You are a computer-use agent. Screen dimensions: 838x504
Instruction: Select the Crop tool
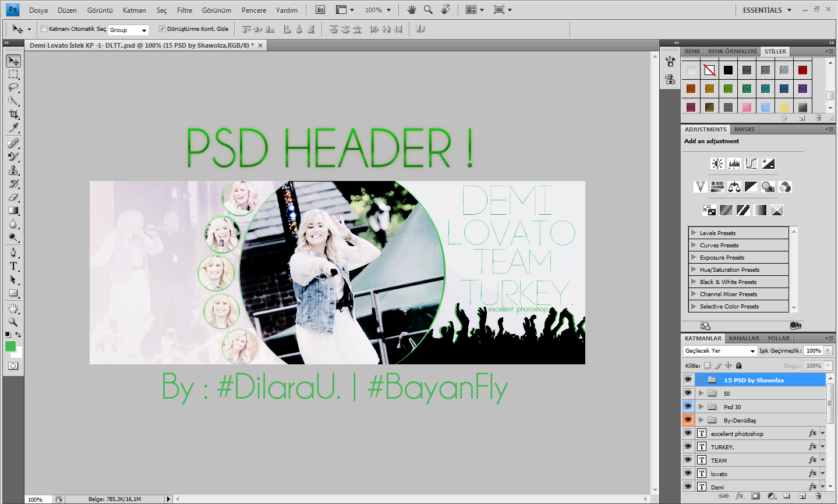13,114
